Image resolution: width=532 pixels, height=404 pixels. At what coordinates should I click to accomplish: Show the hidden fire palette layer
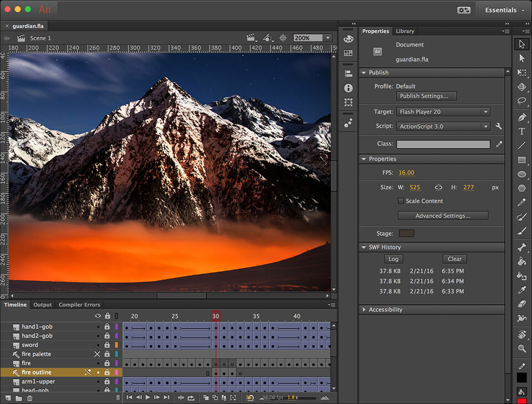(x=97, y=354)
